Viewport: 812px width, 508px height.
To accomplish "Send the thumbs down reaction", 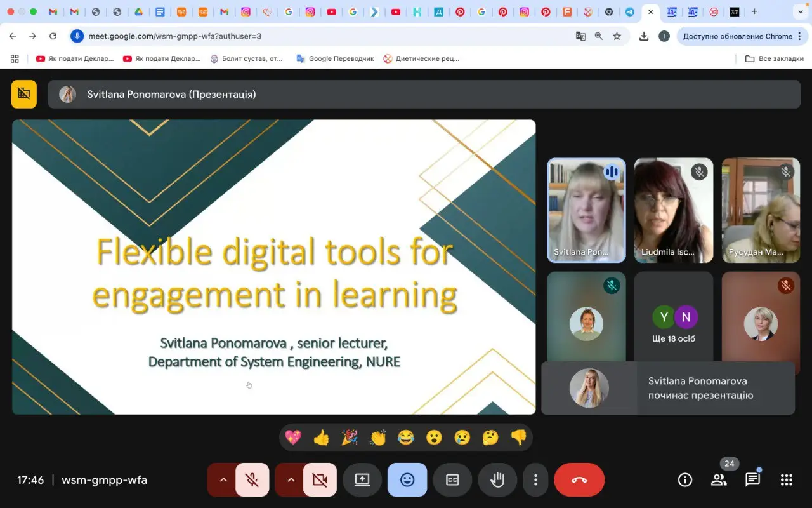I will (519, 438).
